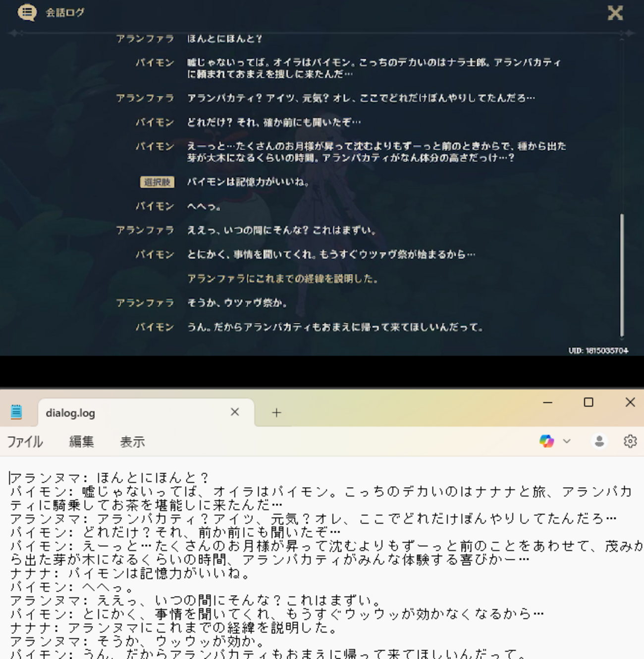Click Notepad line ナナナ: バイモンは記憶力がいいね。
The image size is (644, 659).
coord(131,573)
